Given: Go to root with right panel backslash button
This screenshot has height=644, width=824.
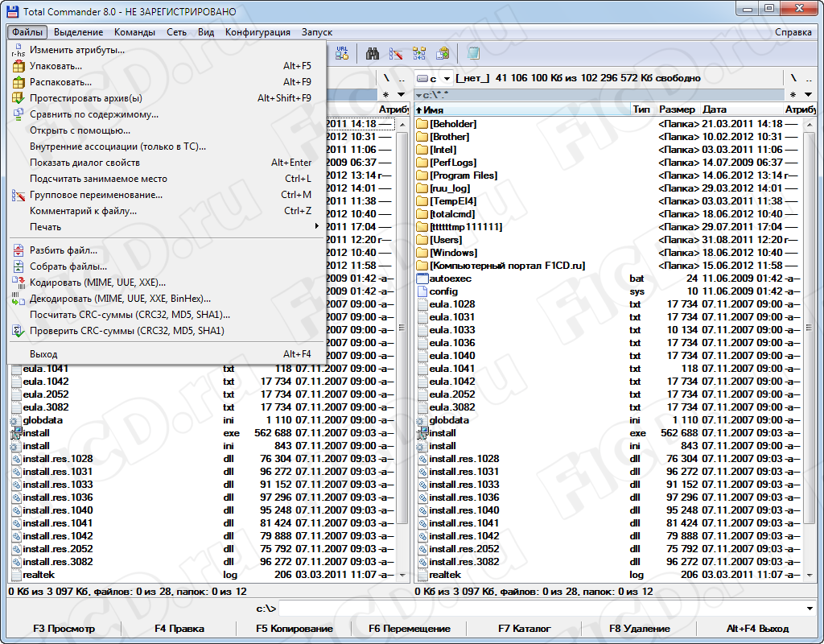Looking at the screenshot, I should click(793, 78).
